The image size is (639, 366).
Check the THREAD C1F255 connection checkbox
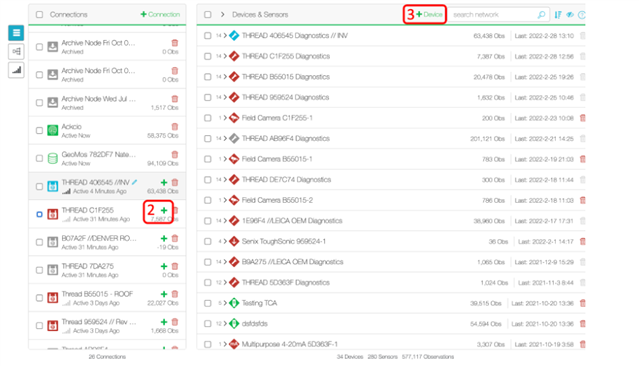pyautogui.click(x=40, y=214)
